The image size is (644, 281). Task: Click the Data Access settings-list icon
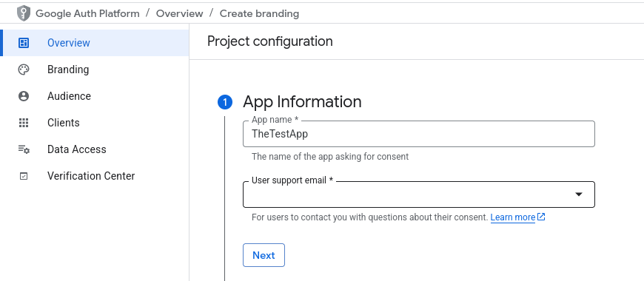24,149
